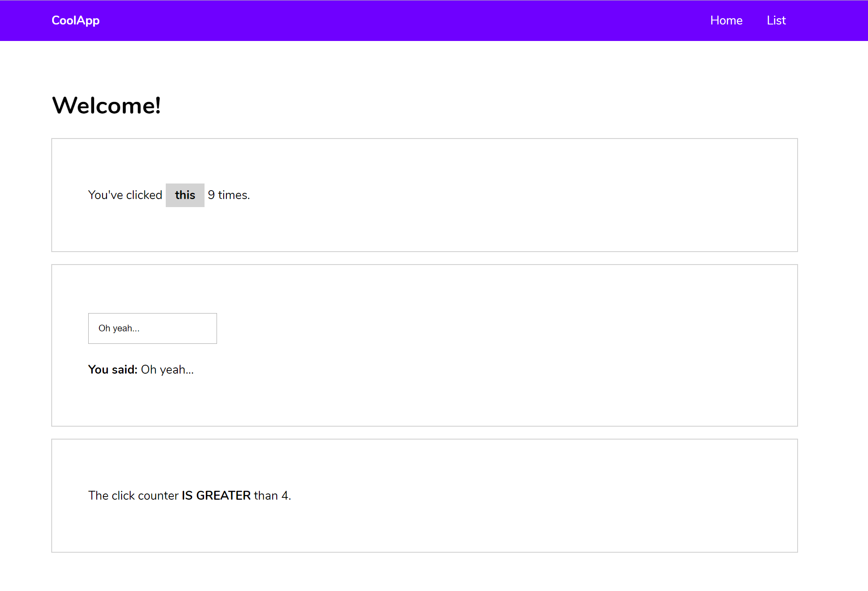The width and height of the screenshot is (868, 591).
Task: Go to the List page
Action: [776, 20]
